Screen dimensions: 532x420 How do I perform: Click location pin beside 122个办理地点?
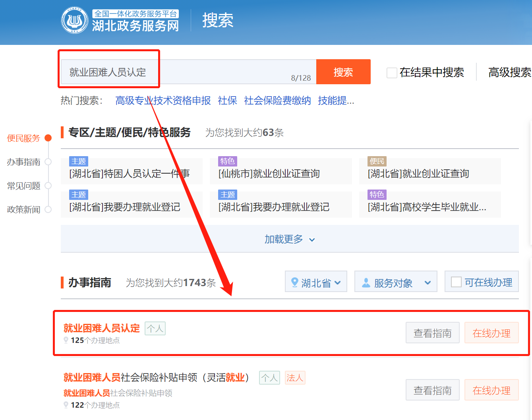click(66, 405)
